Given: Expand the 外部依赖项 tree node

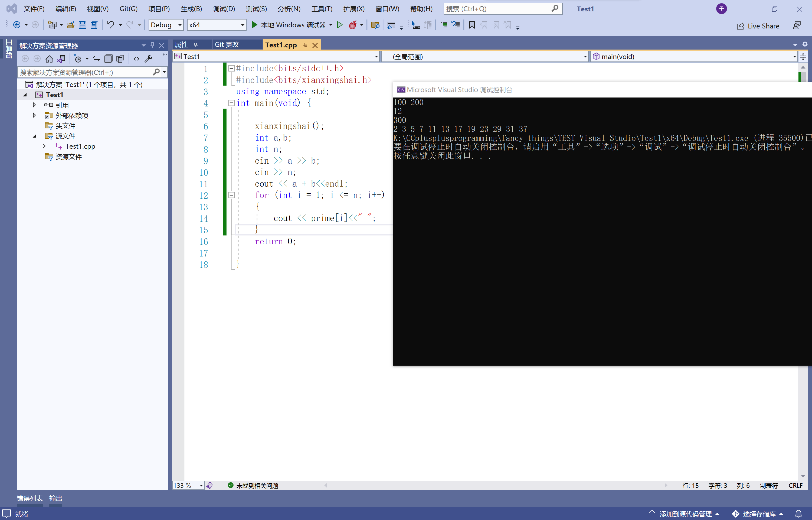Looking at the screenshot, I should tap(34, 115).
